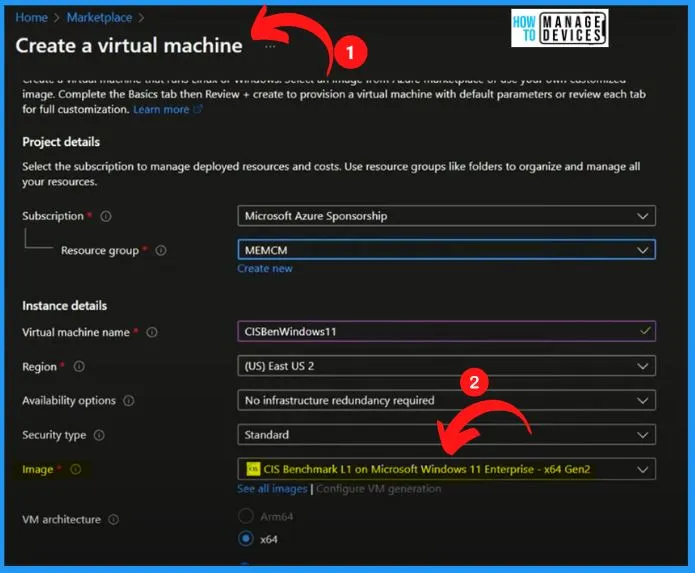Open the Resource group MEMCM dropdown
Screen dimensions: 695x573
pos(446,250)
